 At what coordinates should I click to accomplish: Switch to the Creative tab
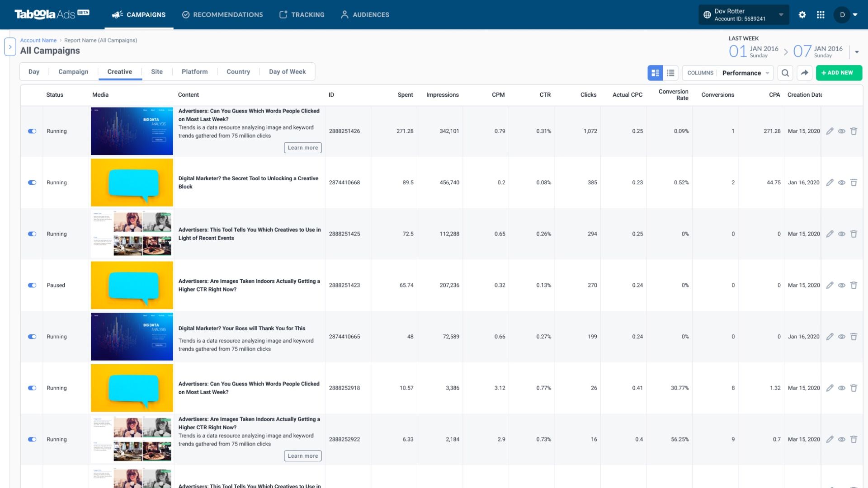coord(119,71)
